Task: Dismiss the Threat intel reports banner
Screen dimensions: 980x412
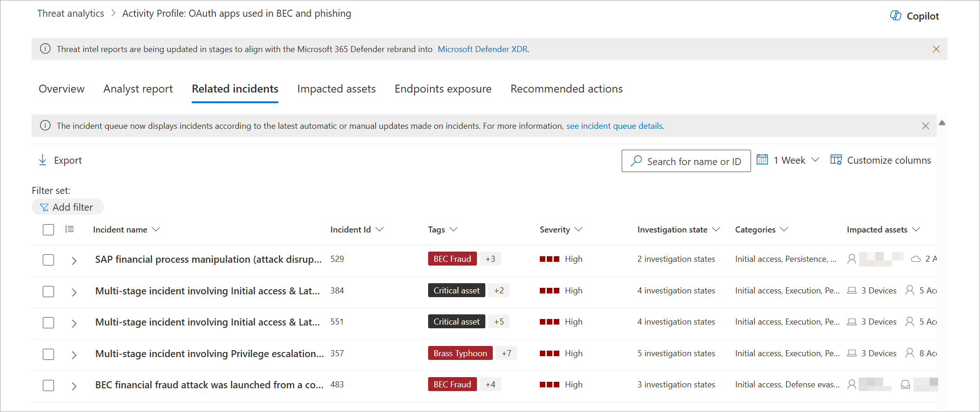Action: (x=936, y=49)
